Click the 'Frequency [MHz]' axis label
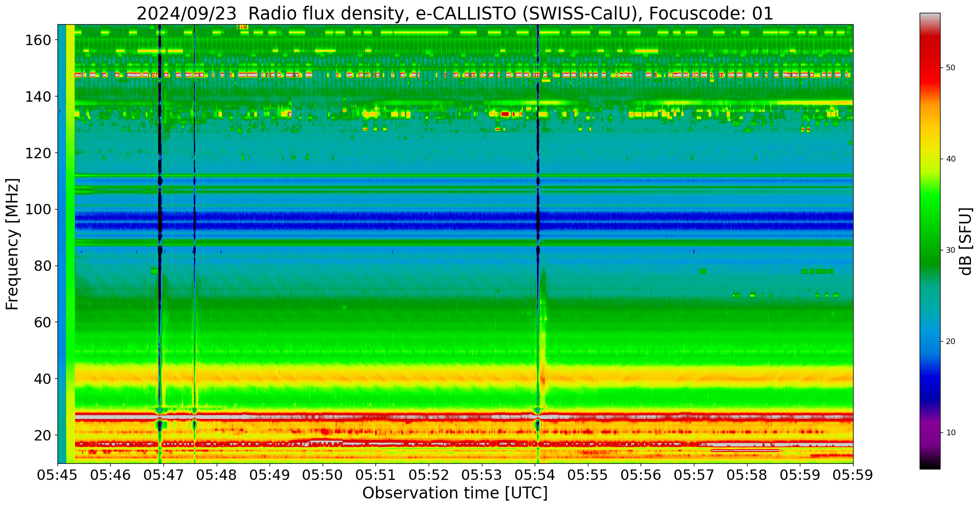Screen dimensions: 980x507 tap(12, 244)
